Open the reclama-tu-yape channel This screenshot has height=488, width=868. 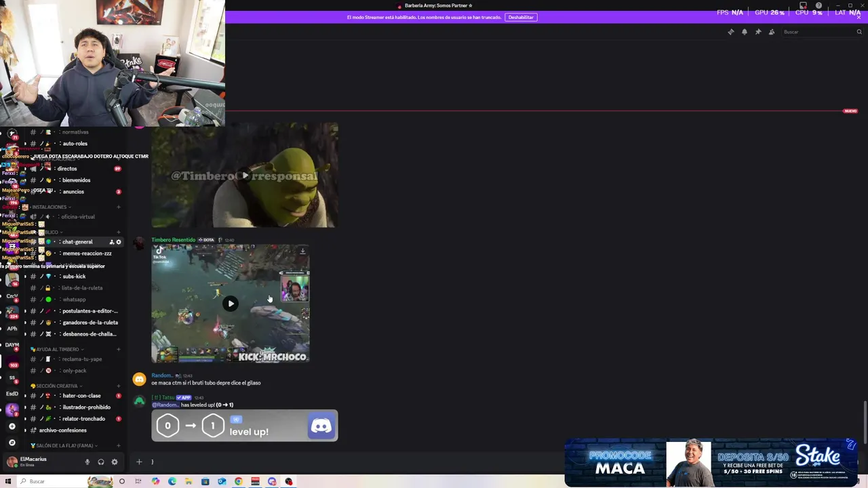coord(75,359)
